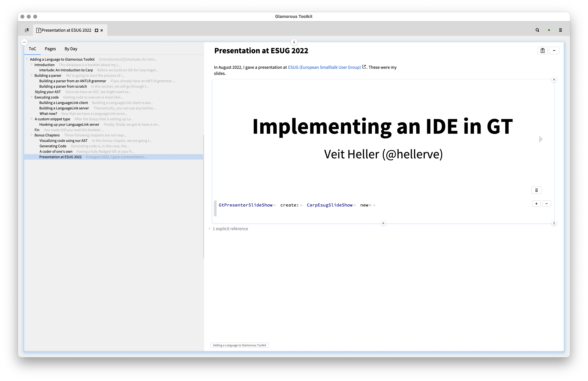Click the slideshow's hamburger menu button
The height and width of the screenshot is (381, 588).
point(536,190)
